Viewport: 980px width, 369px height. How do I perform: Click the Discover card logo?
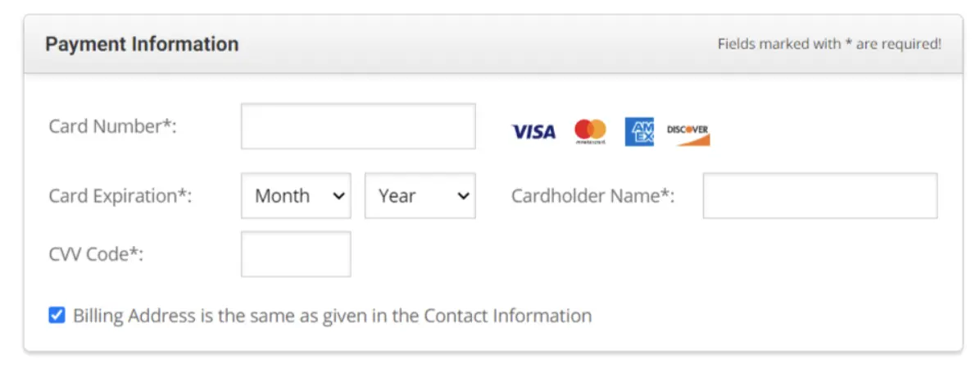(687, 134)
